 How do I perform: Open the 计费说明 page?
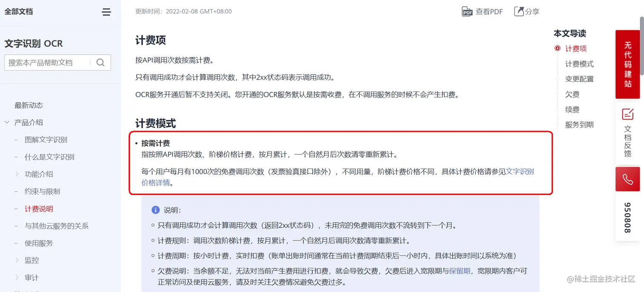coord(39,209)
